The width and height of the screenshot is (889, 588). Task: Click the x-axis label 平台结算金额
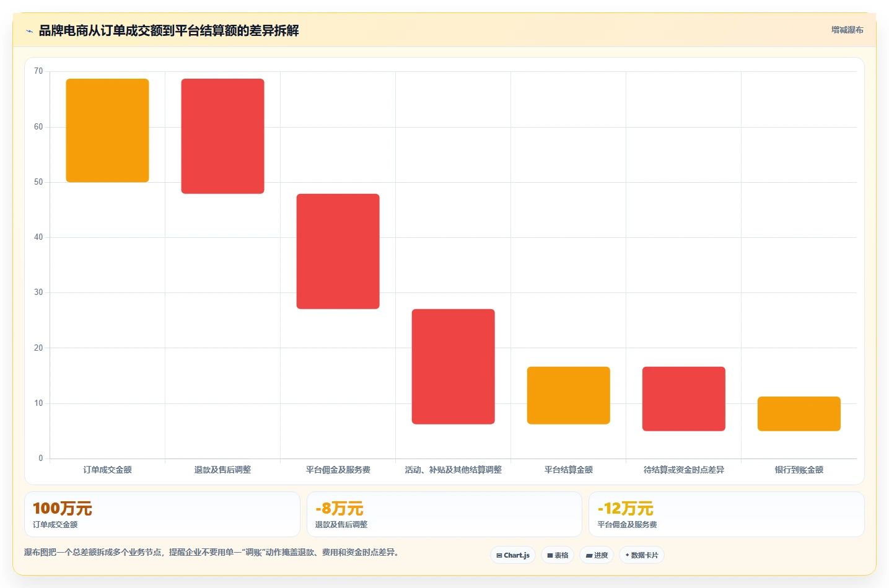pos(569,470)
